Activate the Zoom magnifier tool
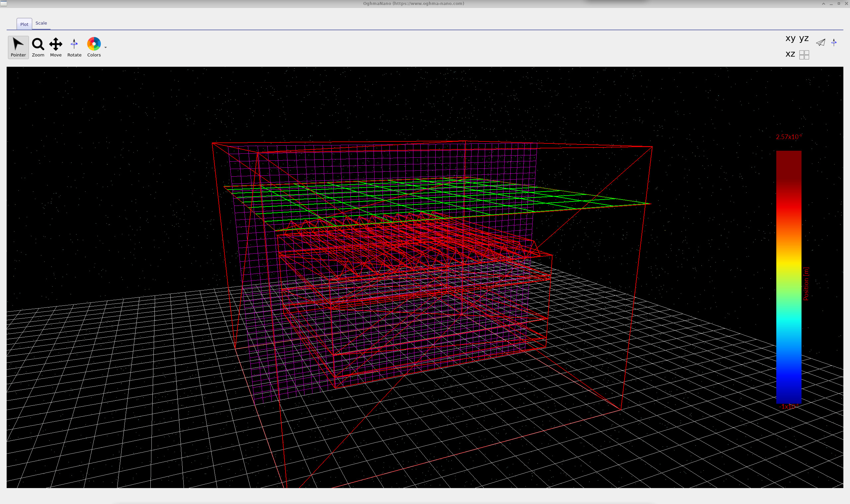The width and height of the screenshot is (850, 504). click(x=38, y=47)
